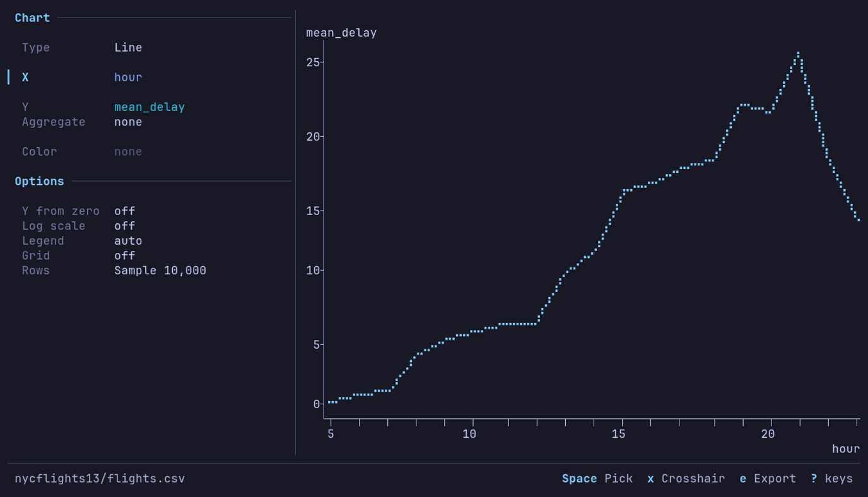
Task: Click the Aggregate label
Action: 54,122
